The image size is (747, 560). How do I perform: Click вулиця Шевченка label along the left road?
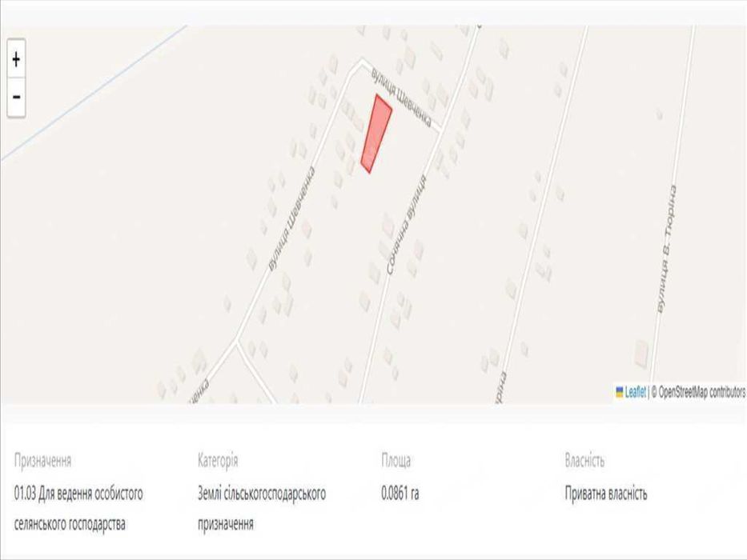click(x=291, y=218)
